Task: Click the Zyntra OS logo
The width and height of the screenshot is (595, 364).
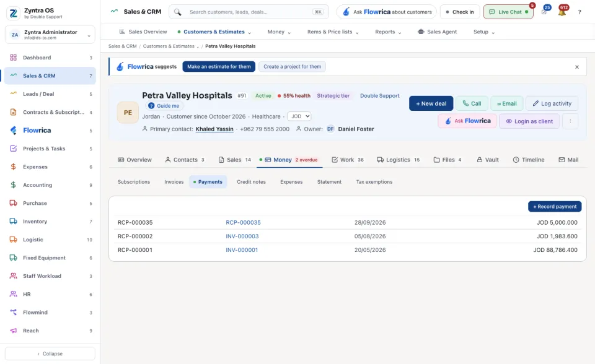Action: click(x=13, y=13)
